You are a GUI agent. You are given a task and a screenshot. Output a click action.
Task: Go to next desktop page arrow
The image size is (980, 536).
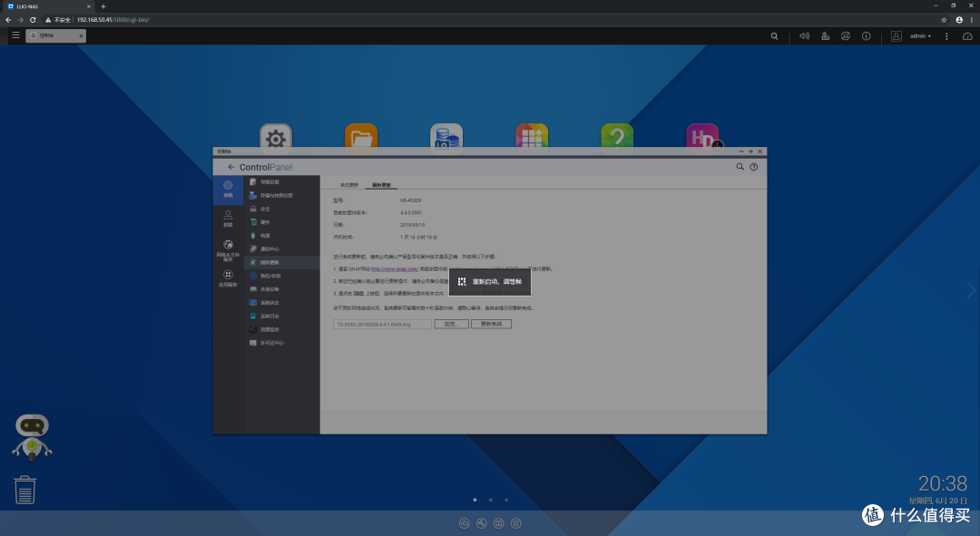[x=971, y=290]
